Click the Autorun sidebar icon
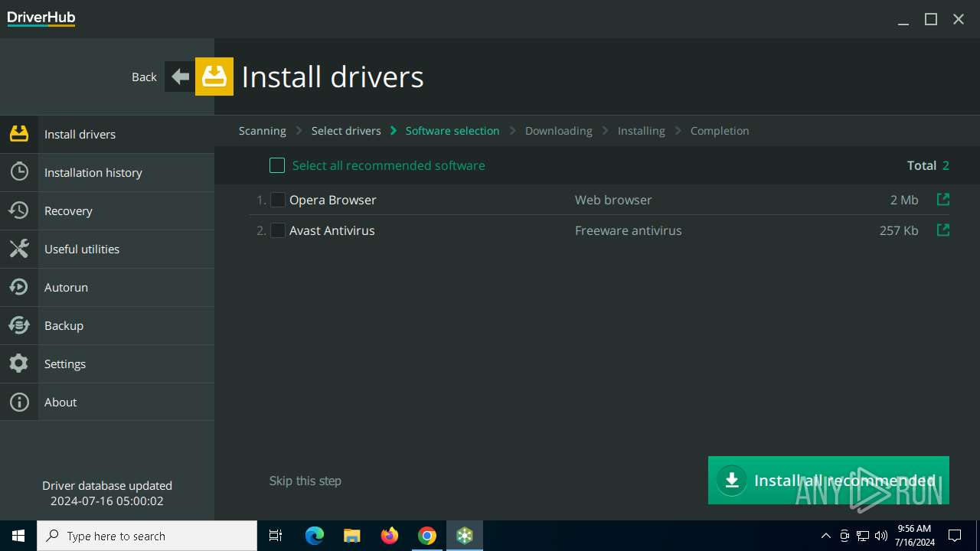 pos(19,287)
